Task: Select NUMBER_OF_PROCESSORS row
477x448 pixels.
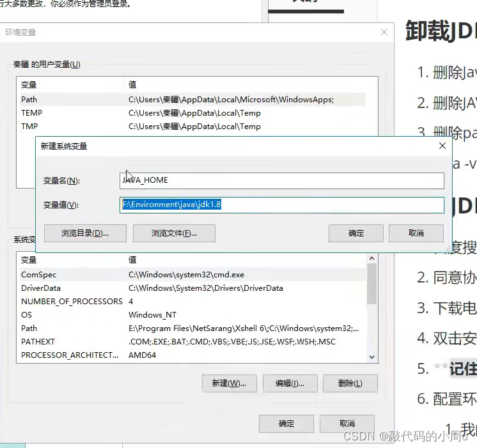Action: [x=193, y=302]
